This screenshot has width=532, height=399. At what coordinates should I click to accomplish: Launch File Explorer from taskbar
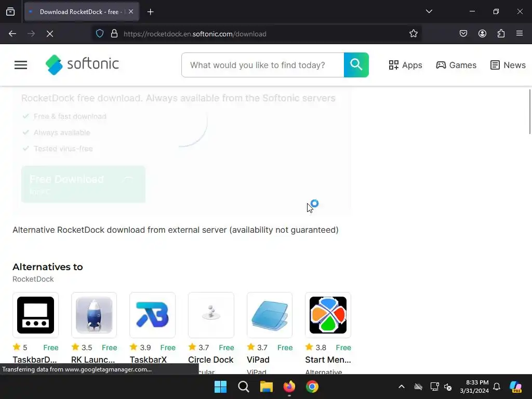click(x=267, y=387)
